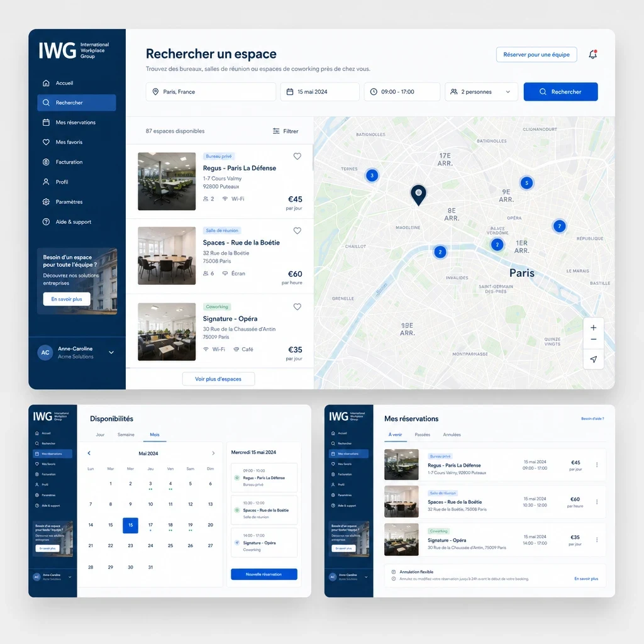
Task: Click the map locate-me arrow button
Action: (594, 359)
